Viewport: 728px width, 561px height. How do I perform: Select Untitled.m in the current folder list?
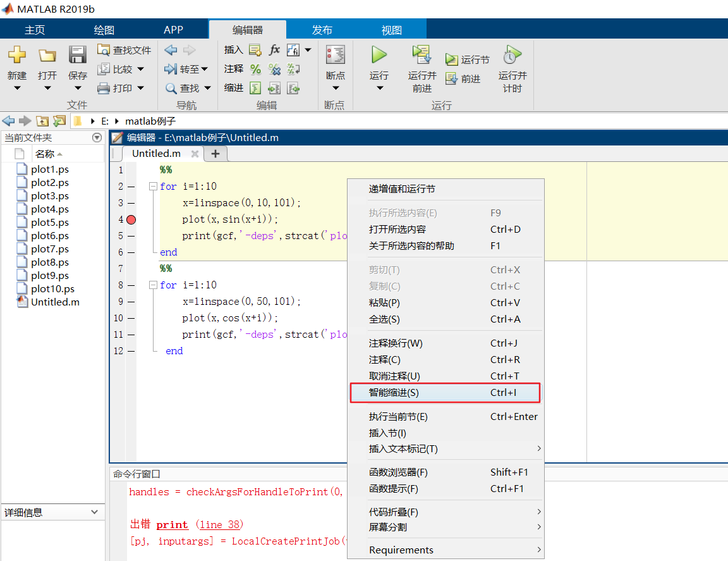click(x=55, y=302)
